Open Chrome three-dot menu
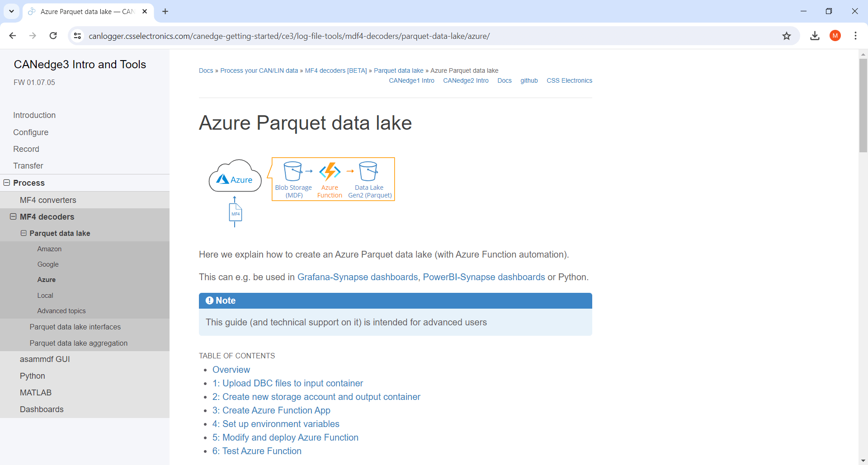This screenshot has height=465, width=868. point(855,36)
